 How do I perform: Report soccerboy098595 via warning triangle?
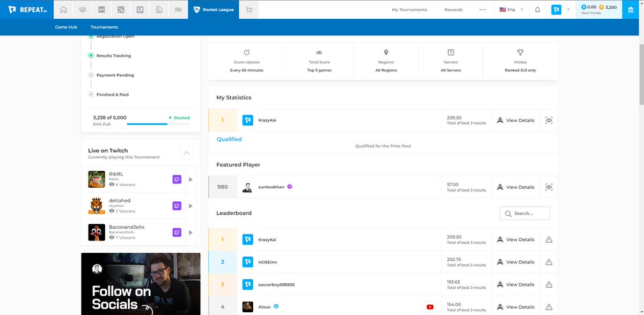point(548,284)
